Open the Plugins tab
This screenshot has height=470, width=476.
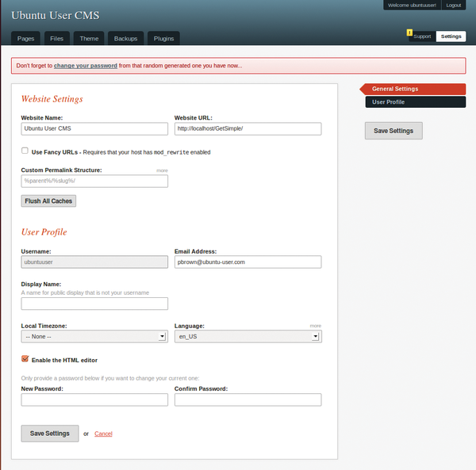pyautogui.click(x=163, y=39)
